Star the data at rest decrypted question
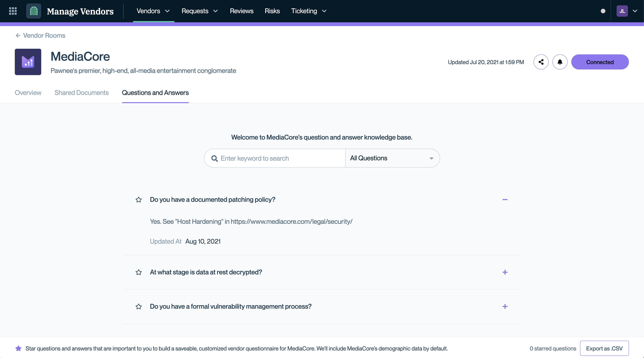Screen dimensions: 644x358 pyautogui.click(x=138, y=272)
